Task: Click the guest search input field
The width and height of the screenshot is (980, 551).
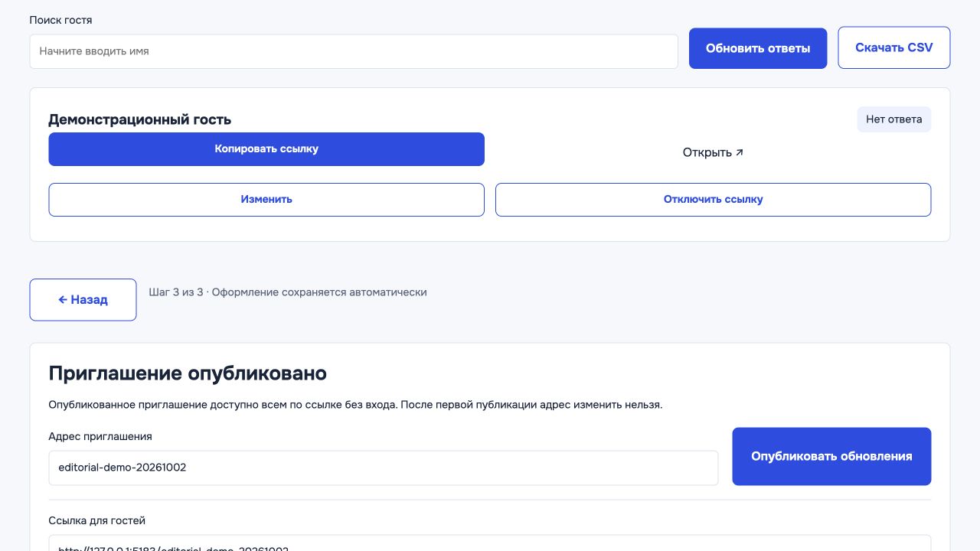Action: click(354, 51)
